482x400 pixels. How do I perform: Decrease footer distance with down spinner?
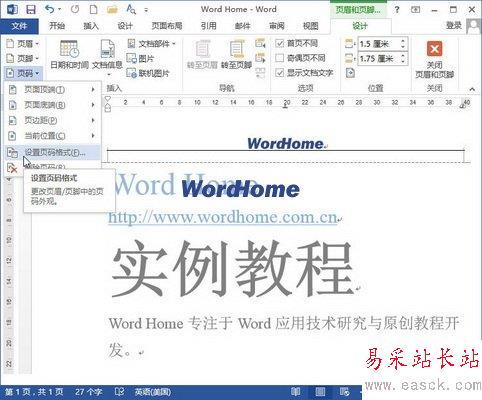[x=403, y=62]
